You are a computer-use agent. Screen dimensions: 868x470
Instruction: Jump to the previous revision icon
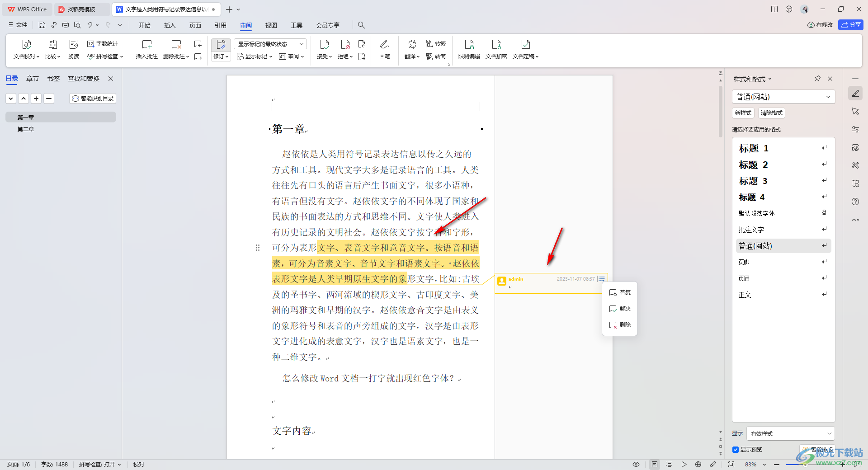click(x=362, y=44)
